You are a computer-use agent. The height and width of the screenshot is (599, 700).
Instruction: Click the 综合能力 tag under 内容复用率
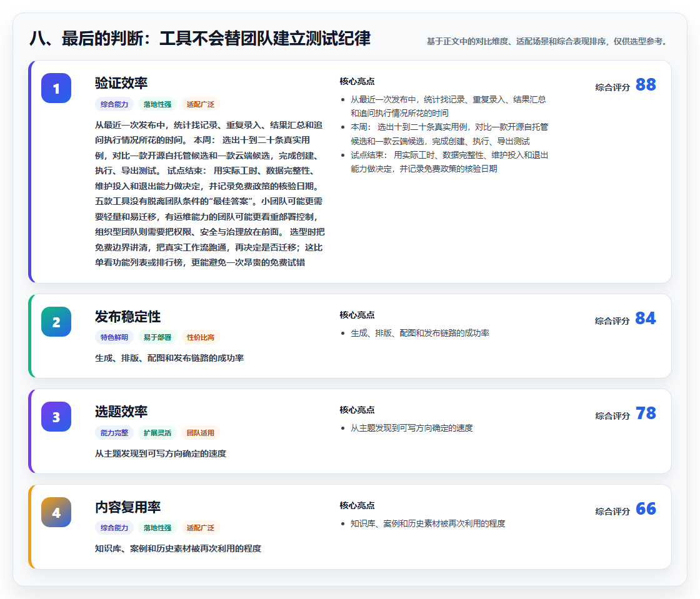114,528
